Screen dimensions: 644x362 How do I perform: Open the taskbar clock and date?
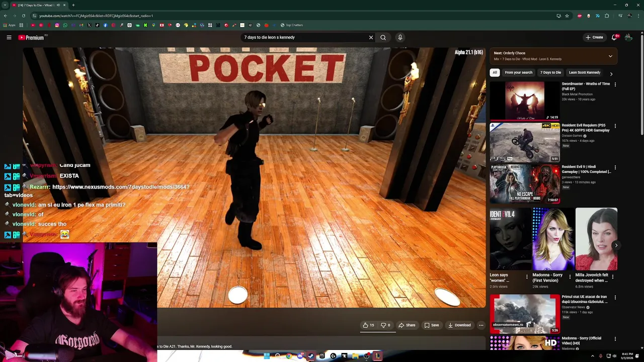(627, 356)
